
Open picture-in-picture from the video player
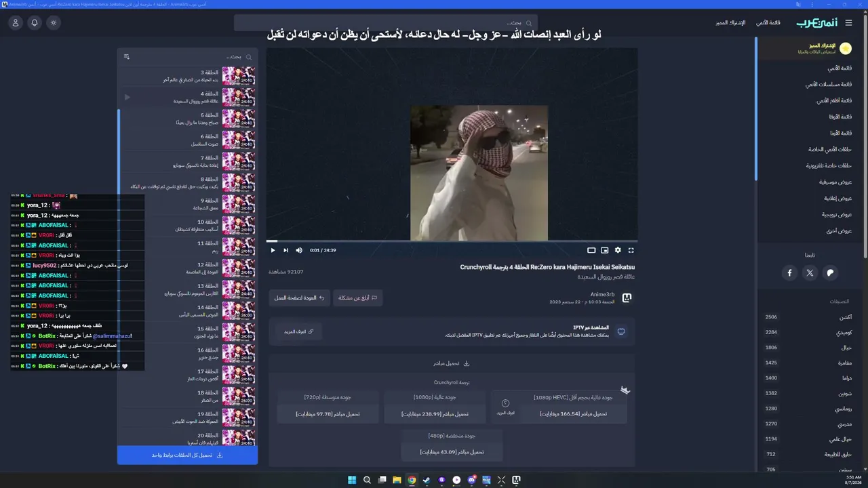click(605, 250)
